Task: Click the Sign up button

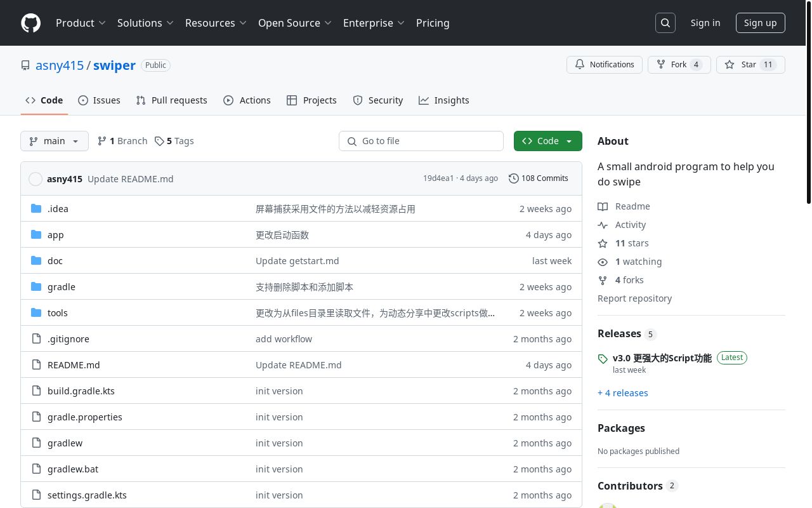Action: tap(760, 22)
